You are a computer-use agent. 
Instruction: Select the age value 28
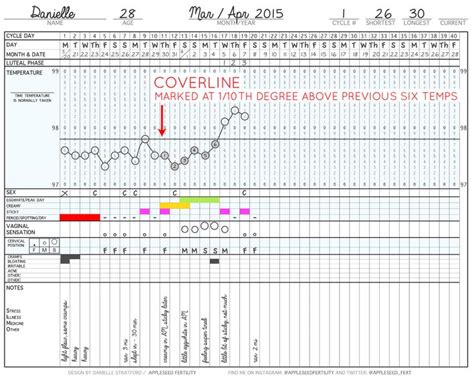[127, 14]
